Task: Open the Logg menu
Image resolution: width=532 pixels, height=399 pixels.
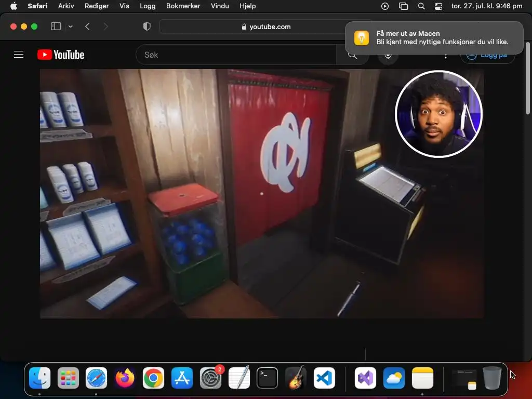Action: tap(148, 6)
